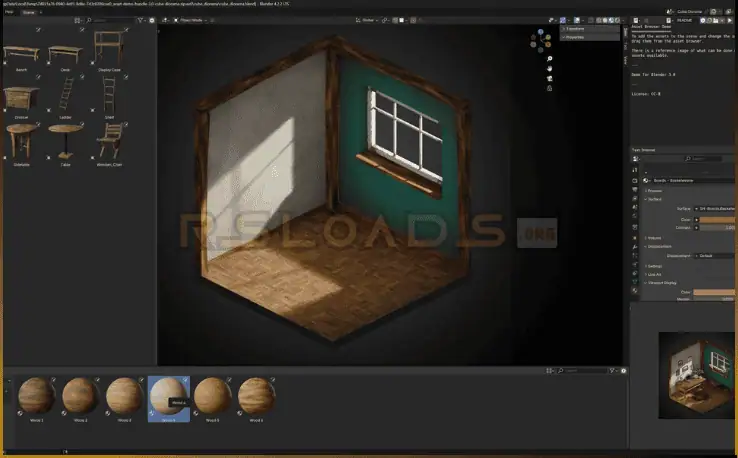This screenshot has height=458, width=738.
Task: Open asset browser display mode icon top-left panel
Action: (78, 20)
